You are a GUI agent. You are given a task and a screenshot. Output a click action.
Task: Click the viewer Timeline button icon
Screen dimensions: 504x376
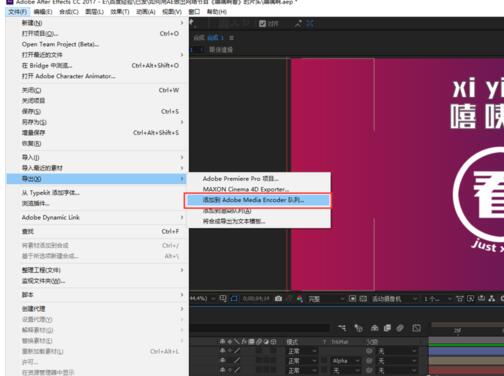(481, 298)
